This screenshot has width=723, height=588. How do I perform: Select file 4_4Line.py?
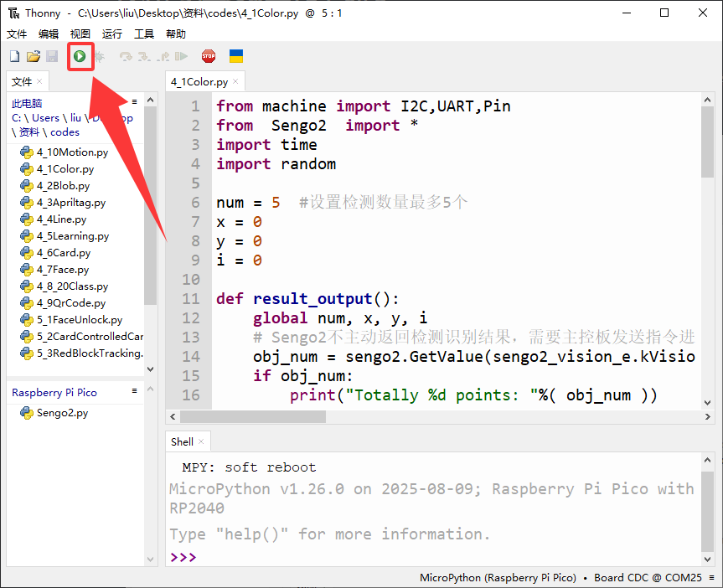click(54, 219)
